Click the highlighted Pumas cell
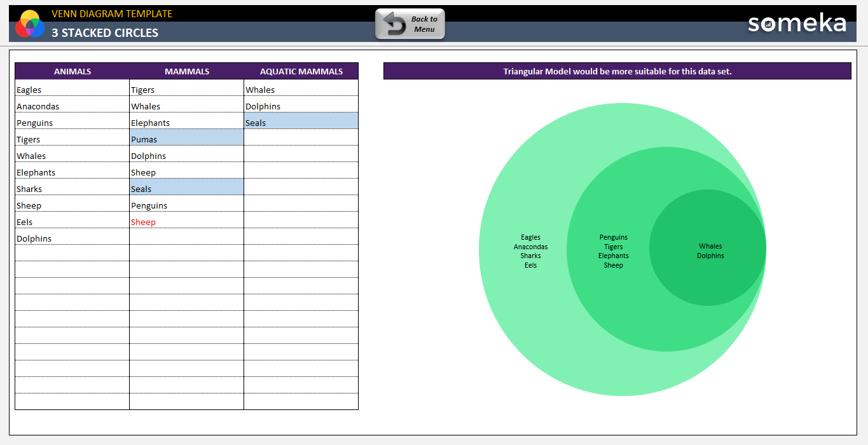This screenshot has width=868, height=445. point(186,139)
